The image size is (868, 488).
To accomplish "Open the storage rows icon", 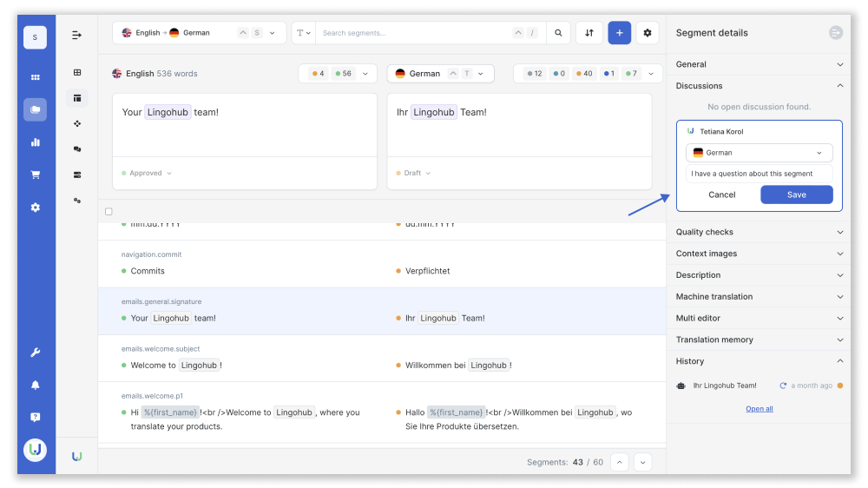I will [77, 175].
